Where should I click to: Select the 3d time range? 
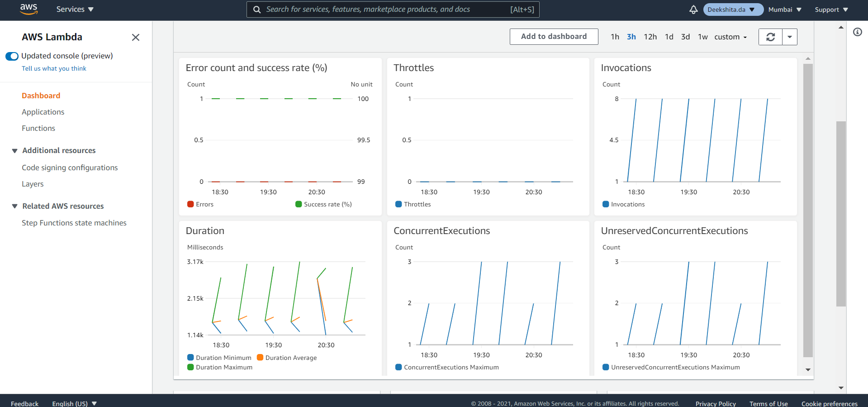686,37
